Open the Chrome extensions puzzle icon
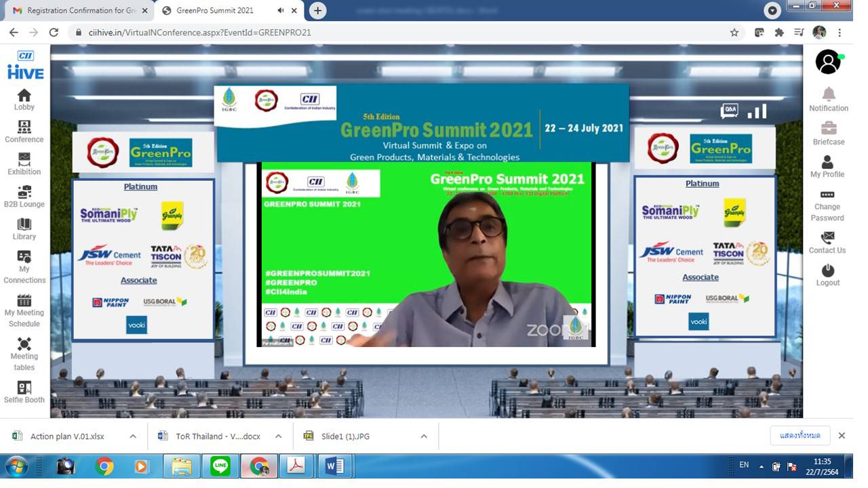The height and width of the screenshot is (488, 868). click(x=779, y=32)
